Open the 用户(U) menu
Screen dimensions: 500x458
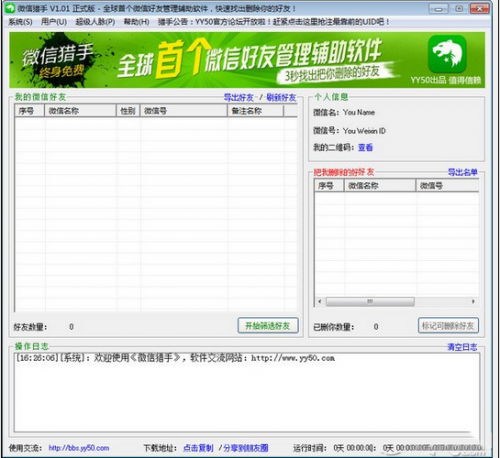[x=54, y=22]
